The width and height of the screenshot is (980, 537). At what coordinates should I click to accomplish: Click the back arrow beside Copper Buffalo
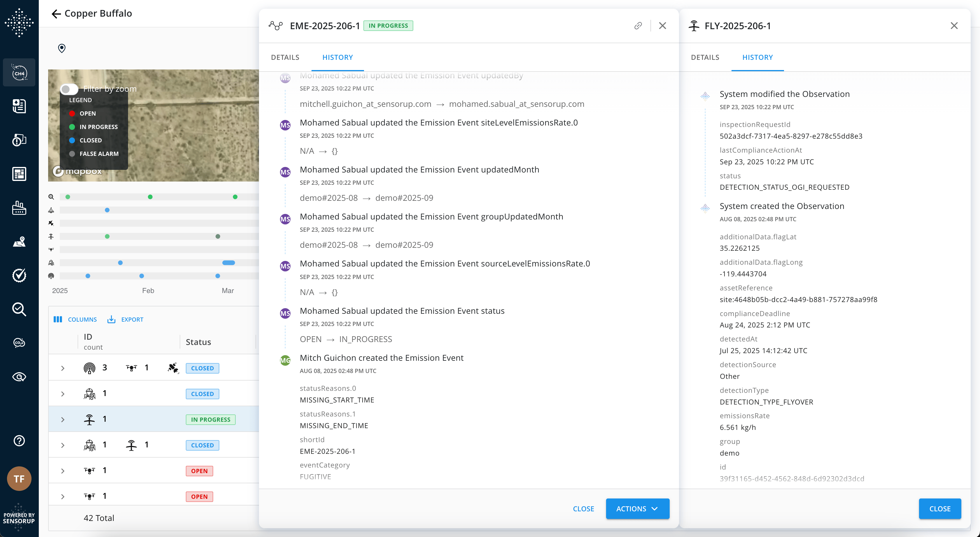click(x=56, y=14)
